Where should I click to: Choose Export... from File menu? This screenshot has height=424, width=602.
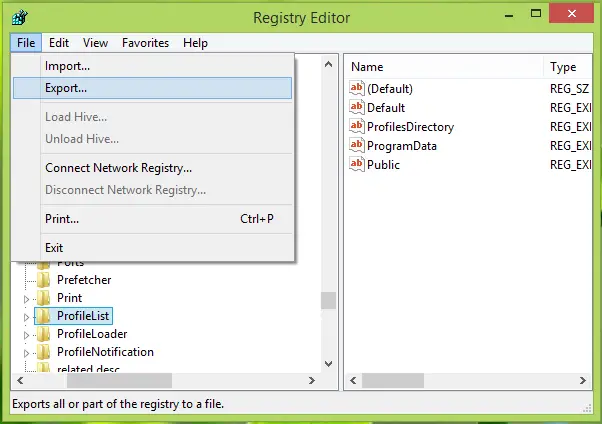pos(152,88)
